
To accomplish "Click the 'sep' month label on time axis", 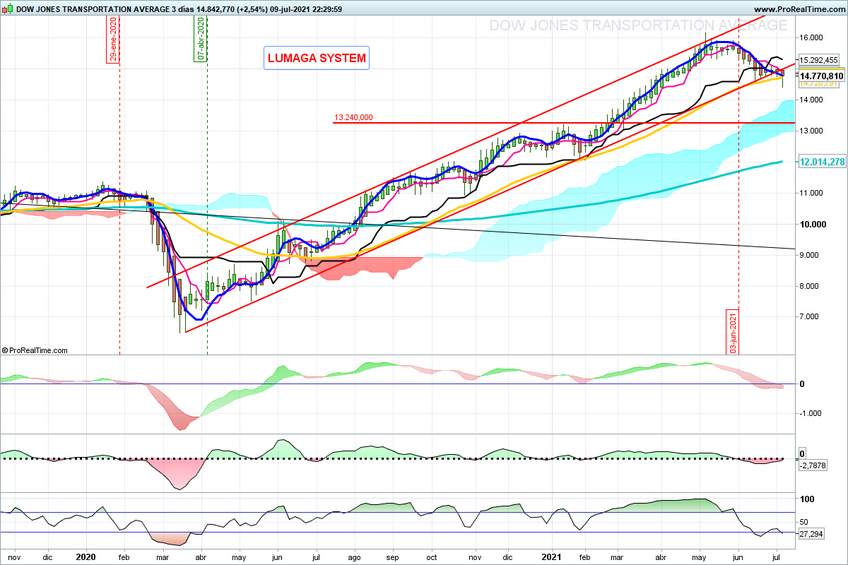I will [x=393, y=557].
